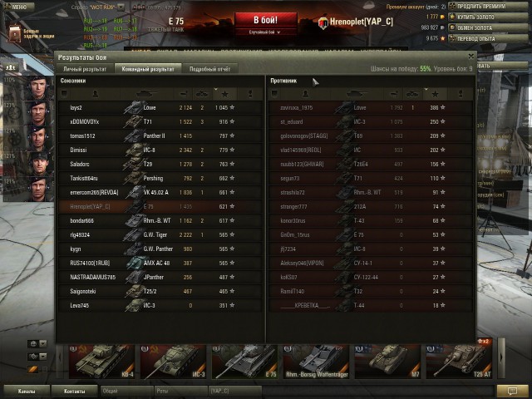Switch to «Личный результат» tab
Image resolution: width=532 pixels, height=399 pixels.
[x=85, y=69]
